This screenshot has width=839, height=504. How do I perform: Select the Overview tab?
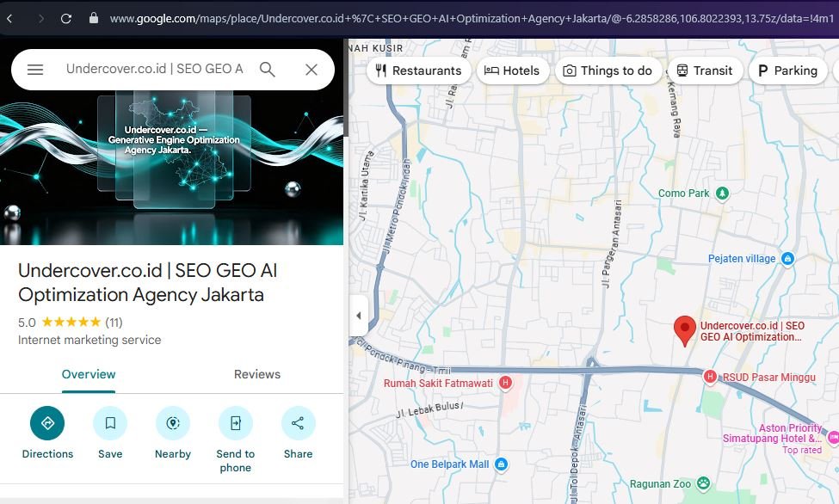(x=89, y=374)
